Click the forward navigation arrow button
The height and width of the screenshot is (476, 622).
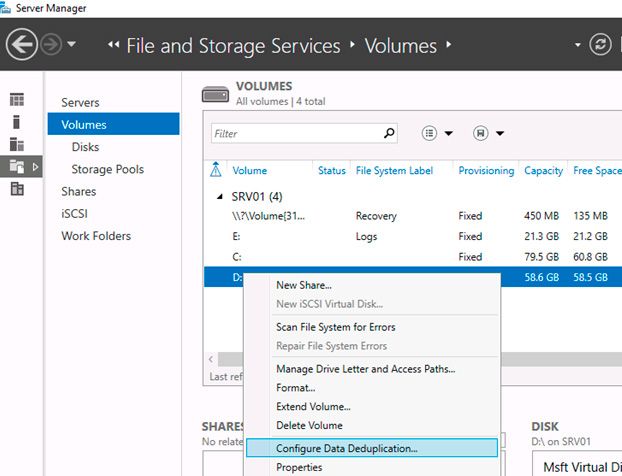[52, 44]
